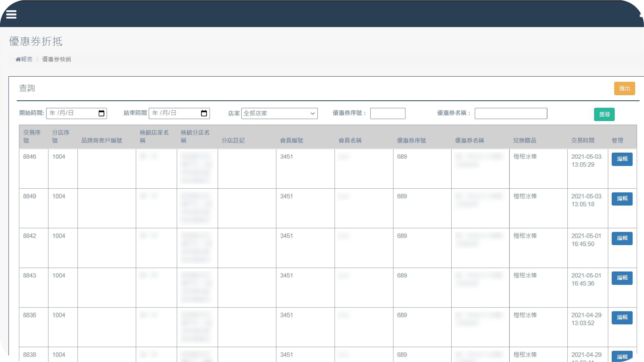Edit transaction 8846 with 編輯 button
This screenshot has height=362, width=644.
[x=622, y=159]
